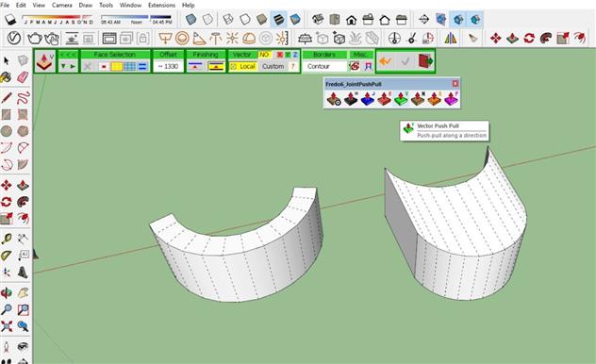Select the Move tool in left toolbar
This screenshot has width=596, height=364.
click(7, 186)
